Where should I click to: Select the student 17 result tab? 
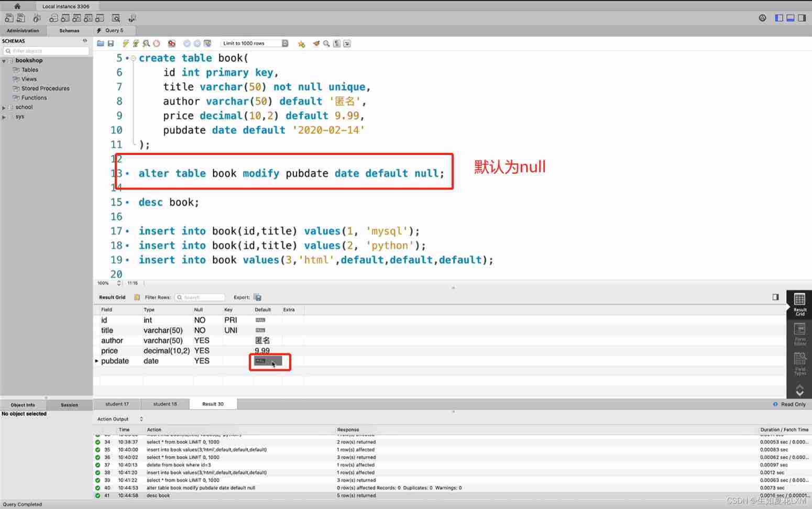[117, 404]
